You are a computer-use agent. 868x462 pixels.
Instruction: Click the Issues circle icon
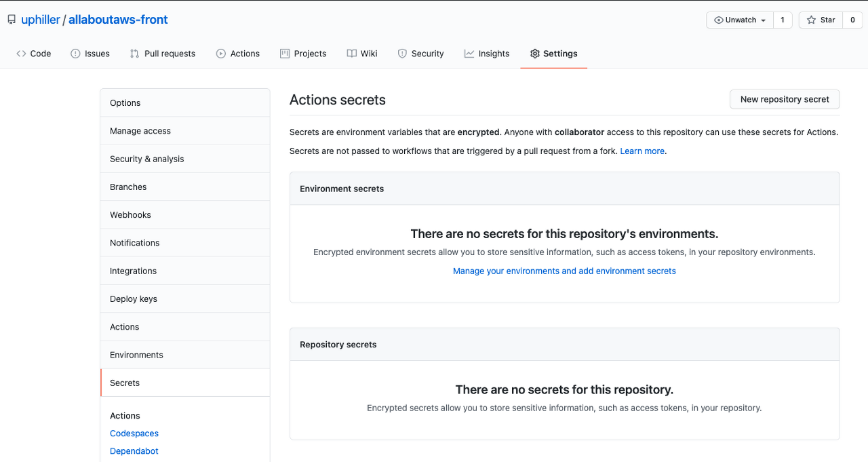click(x=75, y=54)
